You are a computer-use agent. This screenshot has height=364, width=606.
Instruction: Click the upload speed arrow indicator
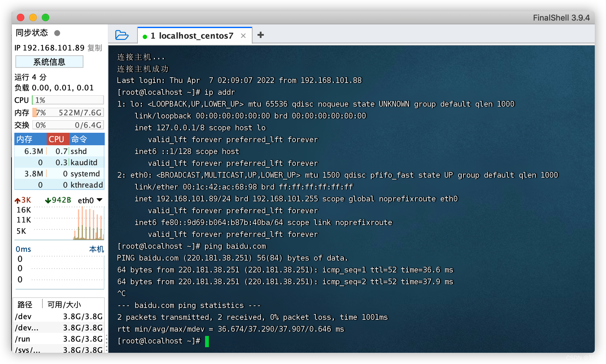click(18, 200)
